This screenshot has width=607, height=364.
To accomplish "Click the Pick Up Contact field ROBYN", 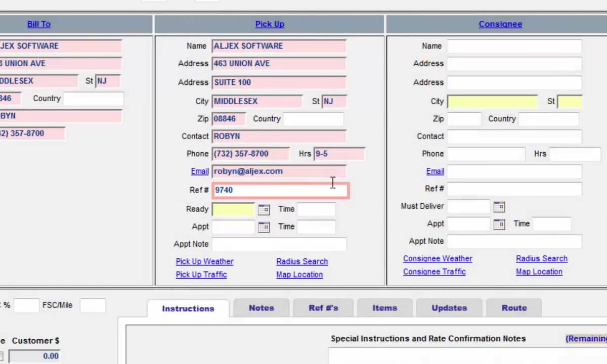I will pyautogui.click(x=279, y=136).
